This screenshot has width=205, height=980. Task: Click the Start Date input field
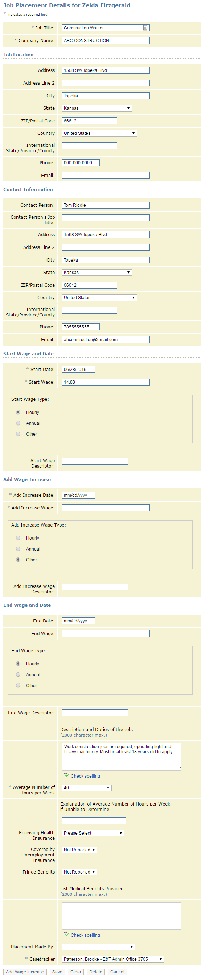[x=79, y=370]
